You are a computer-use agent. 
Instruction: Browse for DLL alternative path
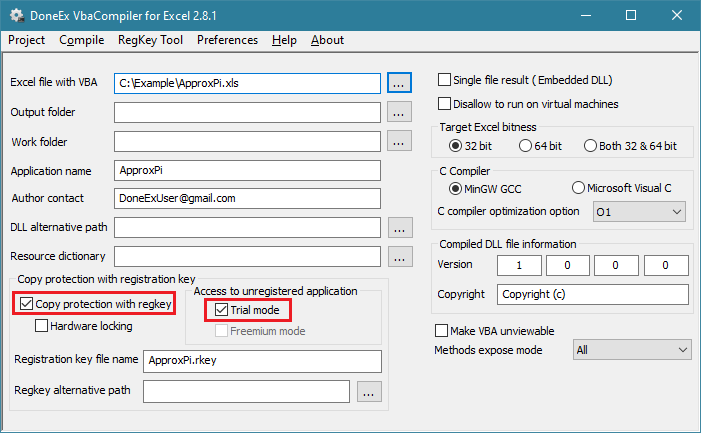point(400,228)
